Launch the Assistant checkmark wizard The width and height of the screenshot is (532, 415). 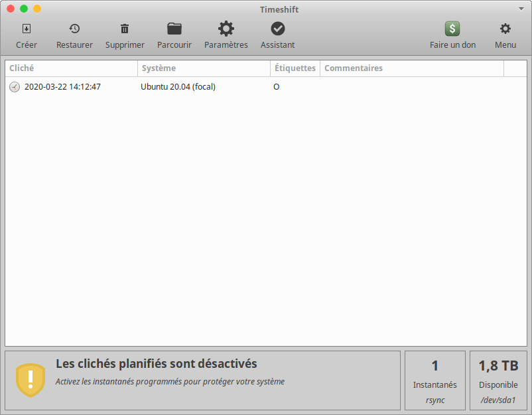pos(277,29)
